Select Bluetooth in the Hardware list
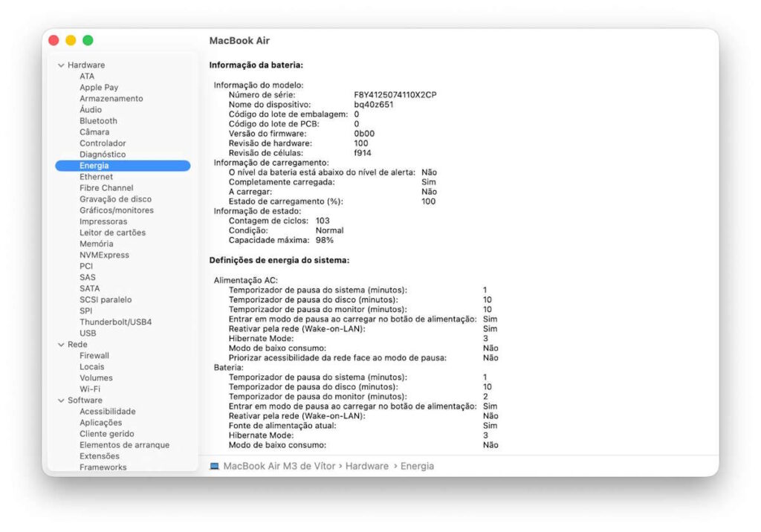The height and width of the screenshot is (532, 761). pyautogui.click(x=97, y=120)
